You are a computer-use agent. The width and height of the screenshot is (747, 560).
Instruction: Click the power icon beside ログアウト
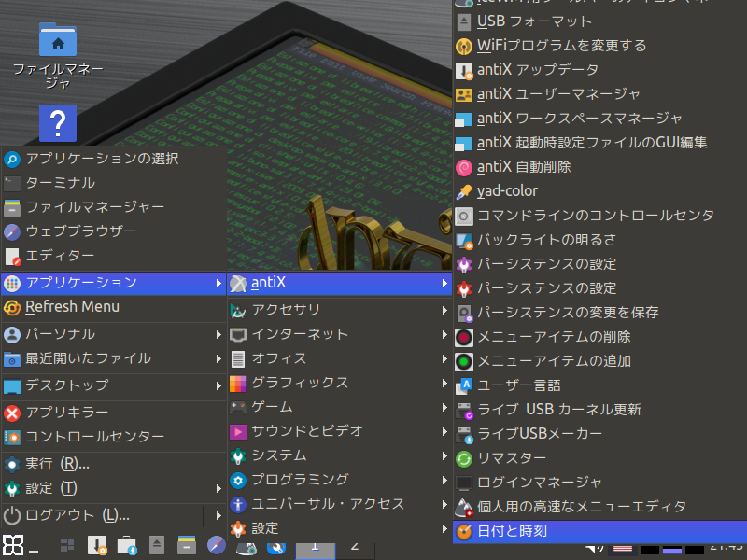pos(12,516)
